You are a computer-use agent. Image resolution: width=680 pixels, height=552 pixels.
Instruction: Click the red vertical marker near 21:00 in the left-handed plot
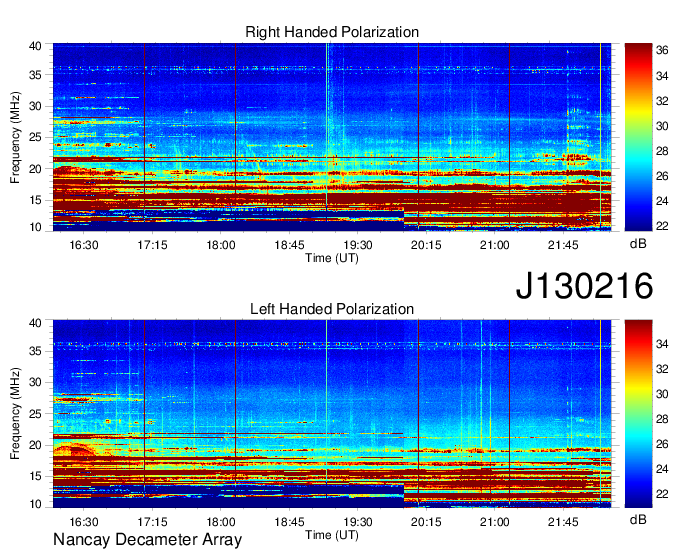coord(510,413)
